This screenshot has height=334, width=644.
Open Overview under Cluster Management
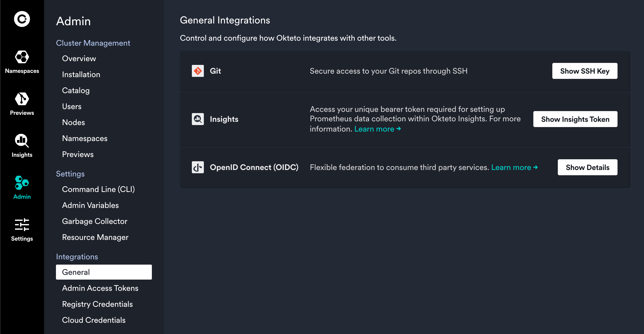click(79, 58)
